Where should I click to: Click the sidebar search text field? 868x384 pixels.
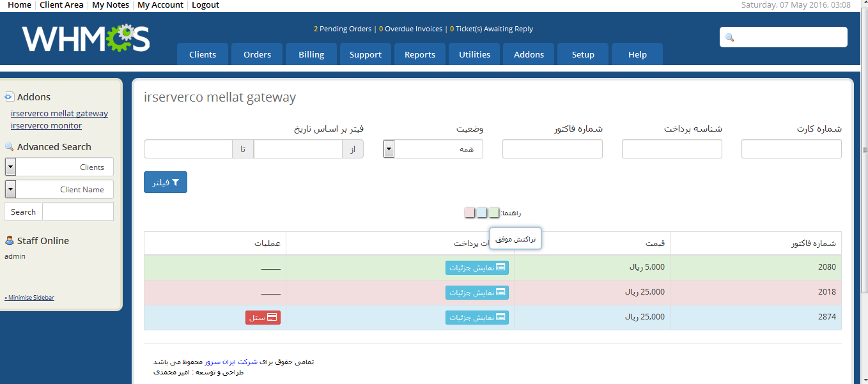click(78, 211)
